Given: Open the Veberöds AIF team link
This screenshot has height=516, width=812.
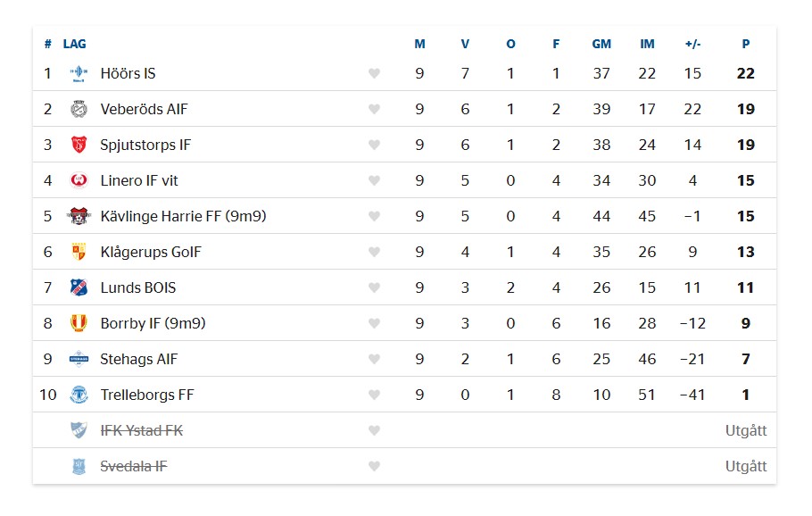Looking at the screenshot, I should tap(144, 109).
